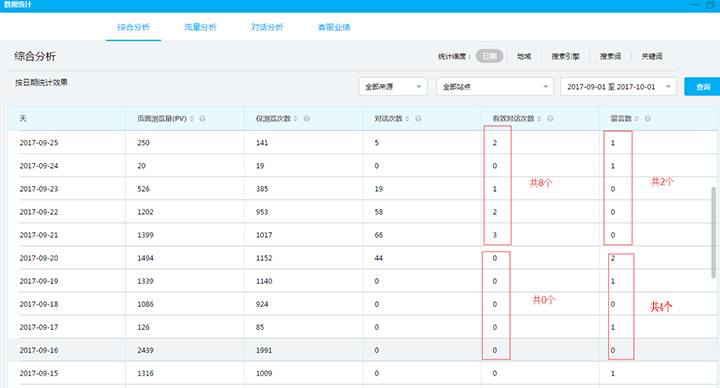Click help icon next to 仅浏览次数

307,118
